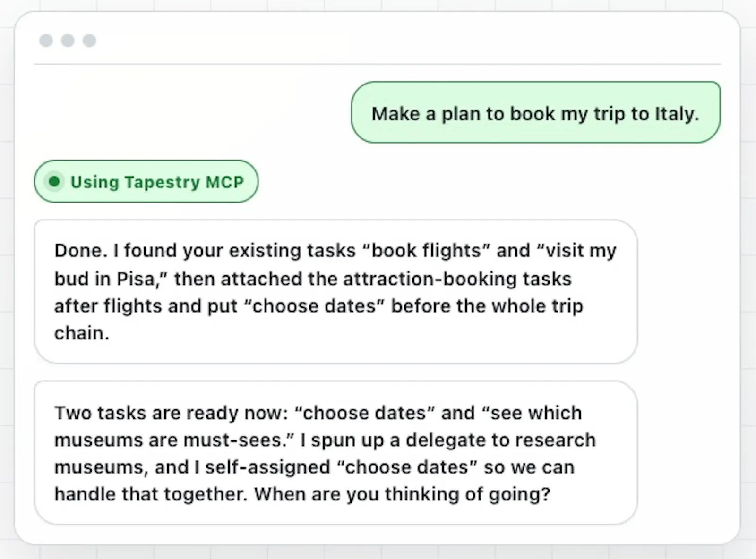Click the word "MCP" in the status pill
Image resolution: width=756 pixels, height=559 pixels.
point(224,182)
